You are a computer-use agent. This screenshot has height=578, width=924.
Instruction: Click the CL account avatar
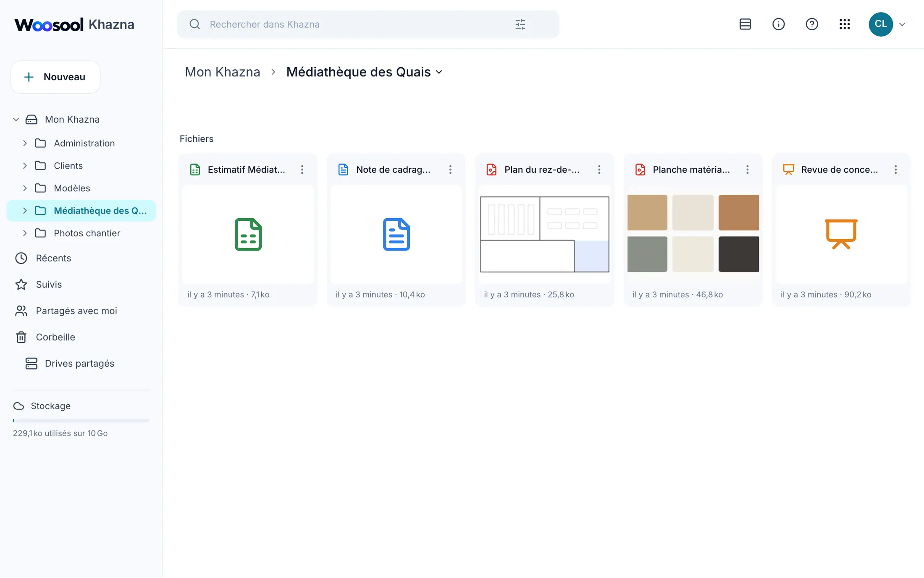(x=881, y=24)
